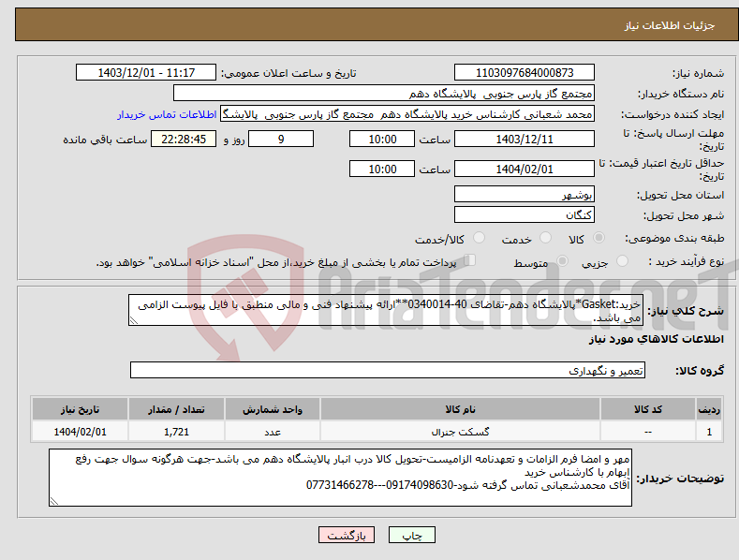Click the تاریخ نیاز column header
The image size is (739, 560).
pos(81,409)
